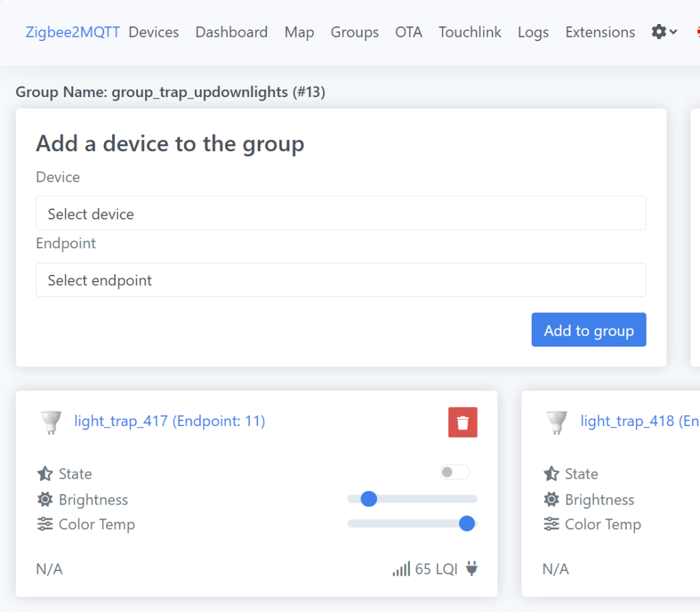Open the OTA page

pos(409,32)
